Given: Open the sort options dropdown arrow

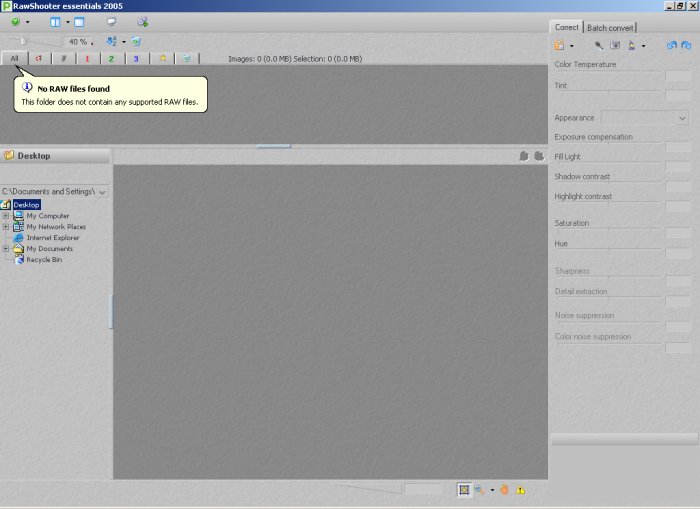Looking at the screenshot, I should point(124,42).
